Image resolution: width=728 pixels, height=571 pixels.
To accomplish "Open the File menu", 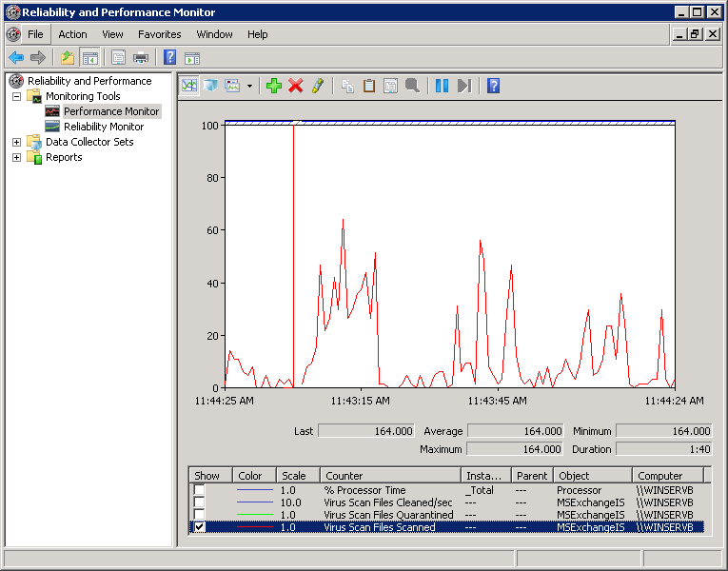I will 35,34.
